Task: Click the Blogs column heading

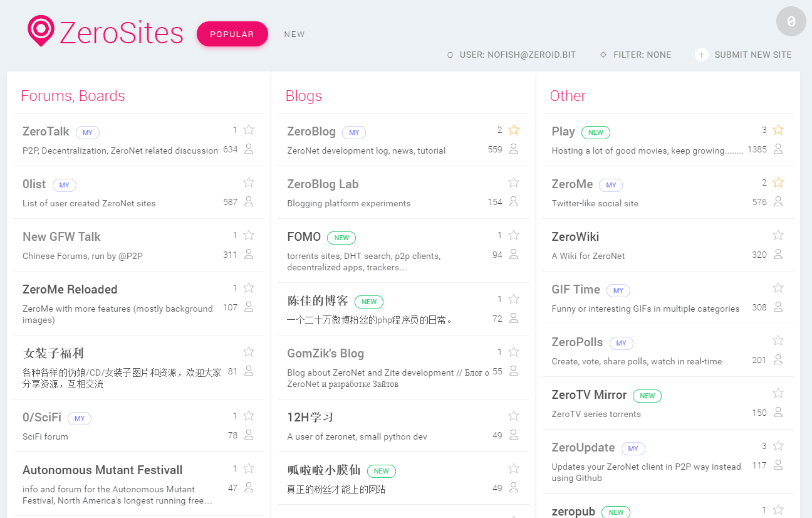Action: [x=303, y=96]
